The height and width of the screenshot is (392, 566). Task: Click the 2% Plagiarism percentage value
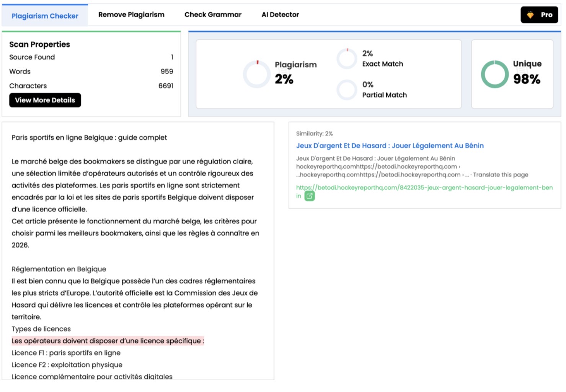(284, 79)
